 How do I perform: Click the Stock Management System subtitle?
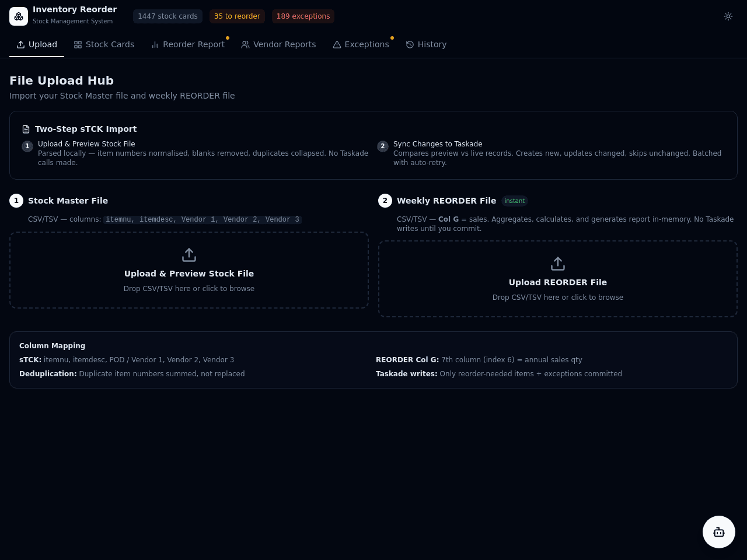click(72, 21)
